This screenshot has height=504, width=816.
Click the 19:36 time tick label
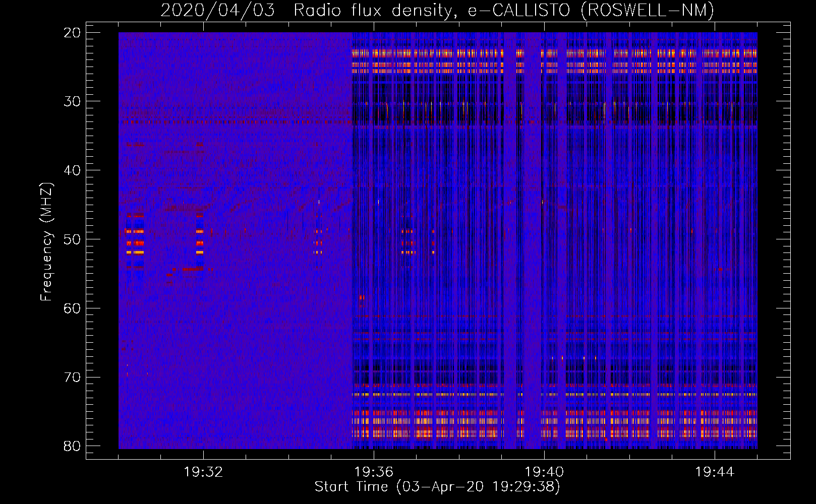(374, 472)
